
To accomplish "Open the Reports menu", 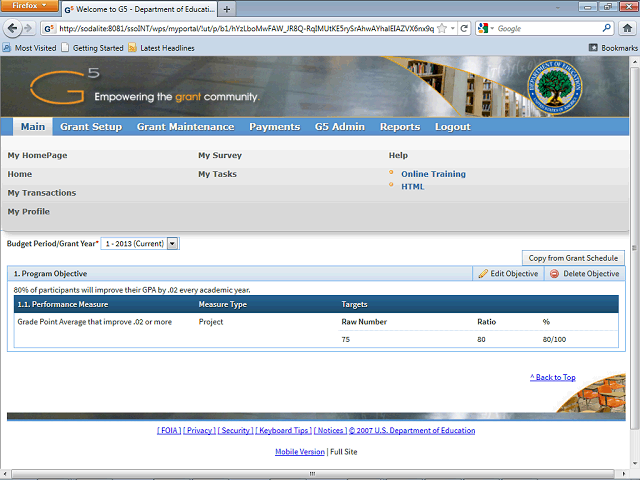I will pos(400,127).
